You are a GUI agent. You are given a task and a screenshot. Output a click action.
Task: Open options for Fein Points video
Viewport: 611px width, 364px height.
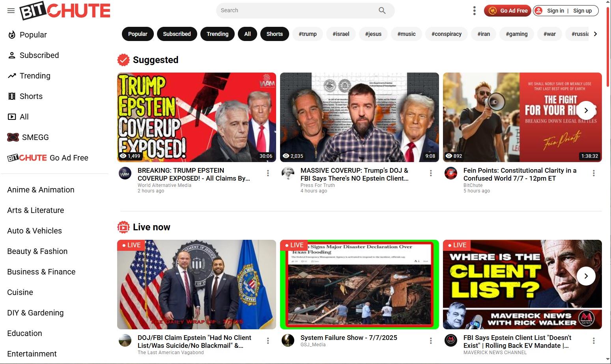click(x=594, y=173)
